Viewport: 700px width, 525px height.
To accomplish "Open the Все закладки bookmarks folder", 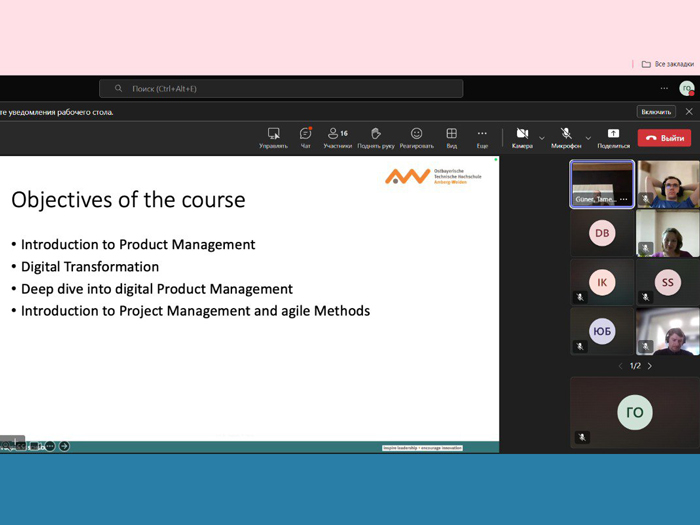I will click(667, 64).
